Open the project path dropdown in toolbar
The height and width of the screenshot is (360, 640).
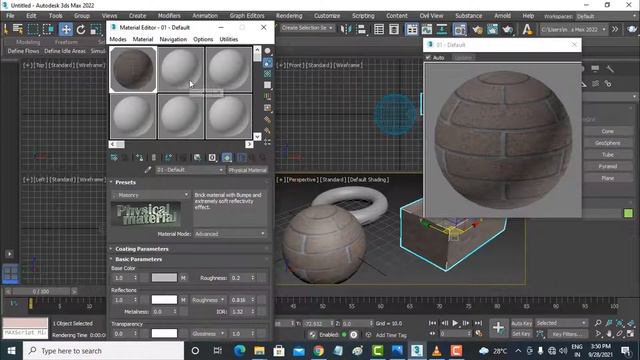click(x=573, y=29)
